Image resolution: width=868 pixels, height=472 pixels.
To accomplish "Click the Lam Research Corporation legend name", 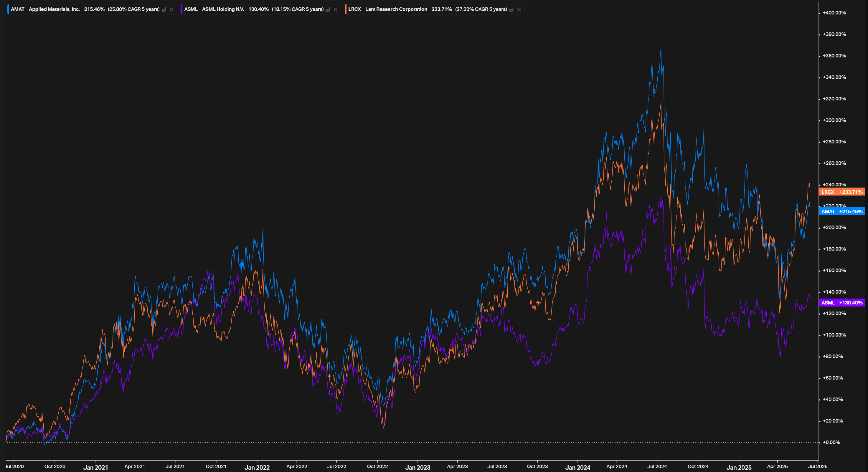I will [396, 9].
